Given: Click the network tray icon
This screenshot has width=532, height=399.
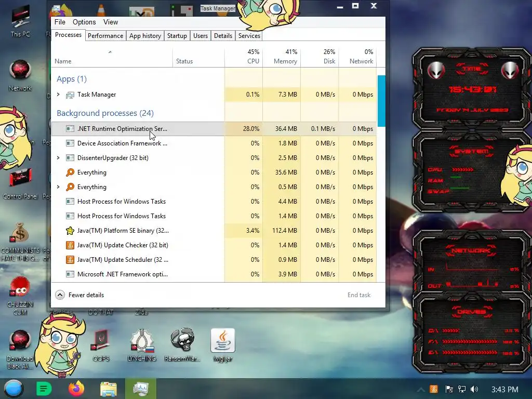Looking at the screenshot, I should coord(462,389).
